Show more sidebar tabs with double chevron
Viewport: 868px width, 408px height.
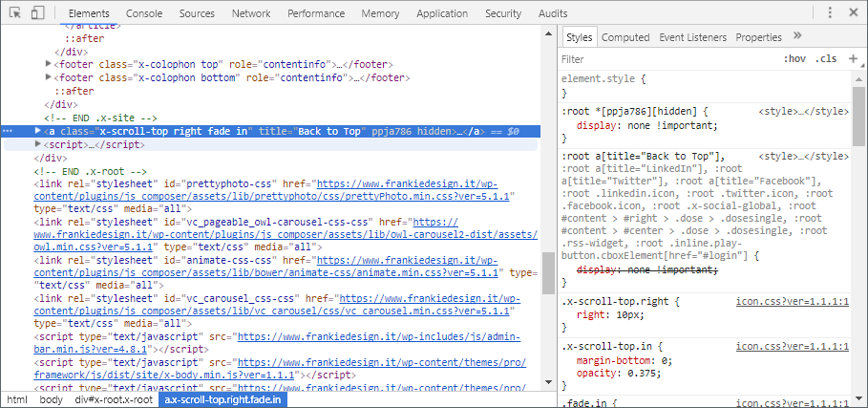tap(797, 36)
